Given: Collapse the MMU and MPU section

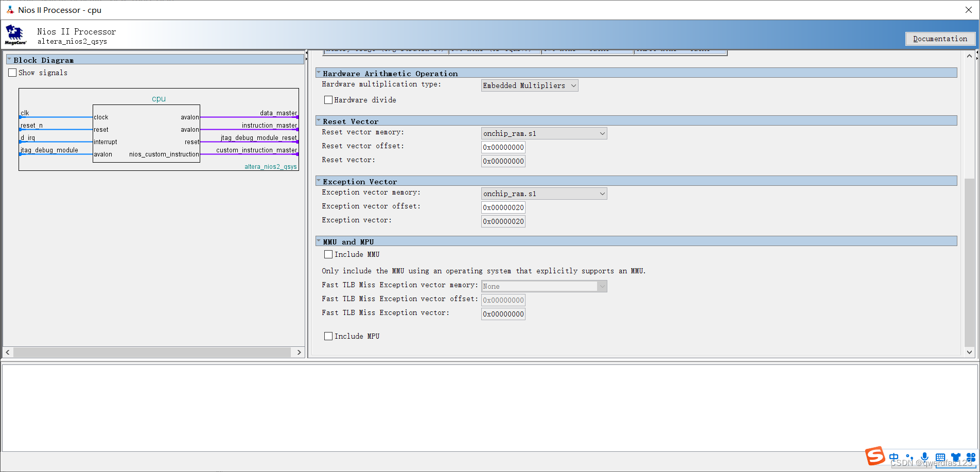Looking at the screenshot, I should 319,241.
